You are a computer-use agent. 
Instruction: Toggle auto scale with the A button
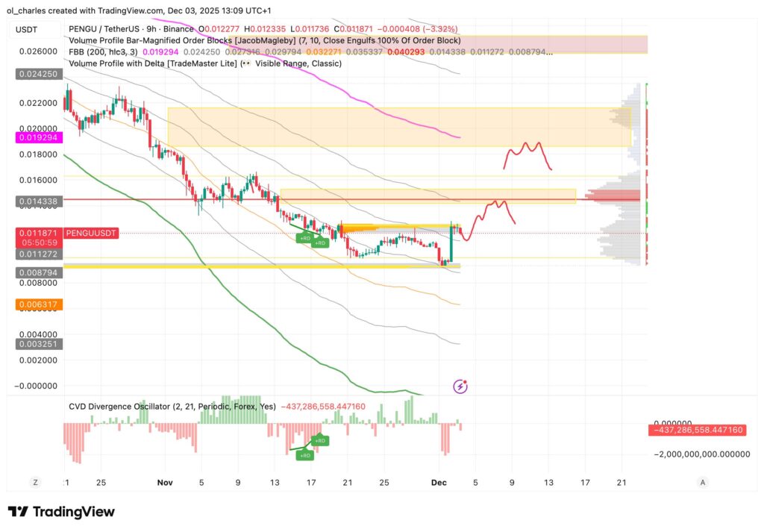point(702,483)
